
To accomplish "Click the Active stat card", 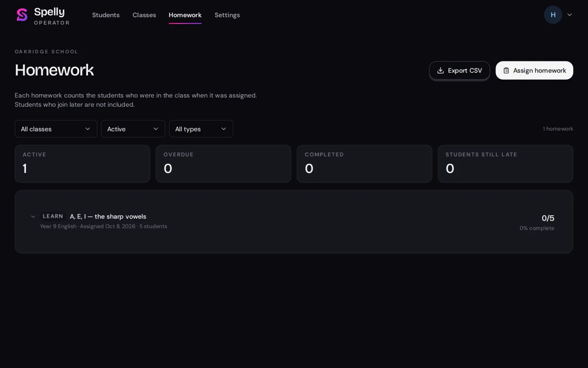I will [x=82, y=164].
